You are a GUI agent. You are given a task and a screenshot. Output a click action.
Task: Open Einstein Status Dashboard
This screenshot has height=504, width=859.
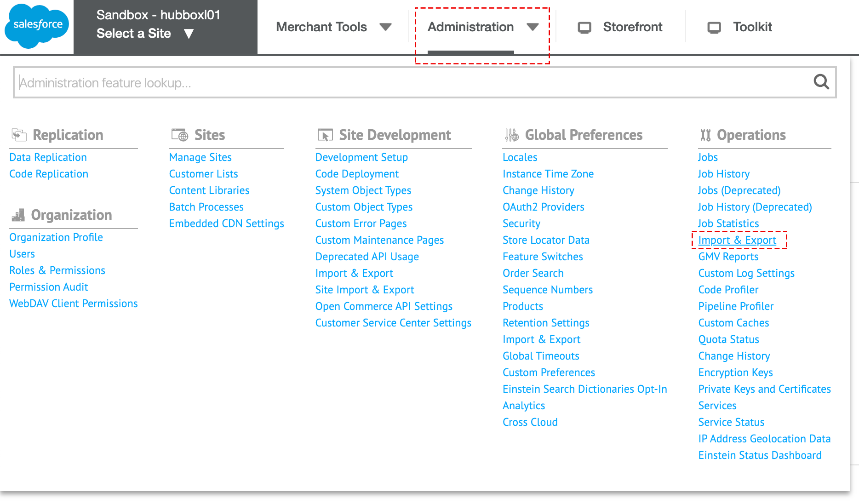(x=760, y=455)
